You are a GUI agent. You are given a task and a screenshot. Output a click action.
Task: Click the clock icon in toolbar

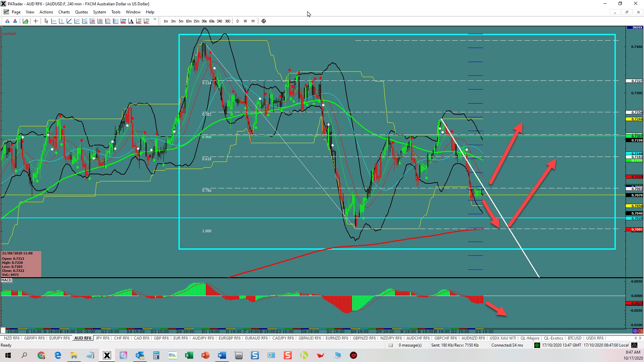pyautogui.click(x=264, y=21)
